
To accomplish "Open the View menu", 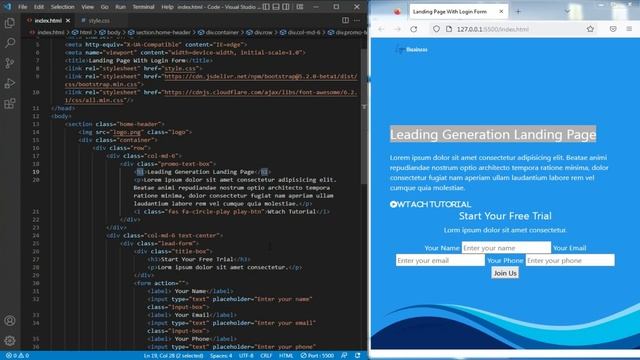I will 87,7.
